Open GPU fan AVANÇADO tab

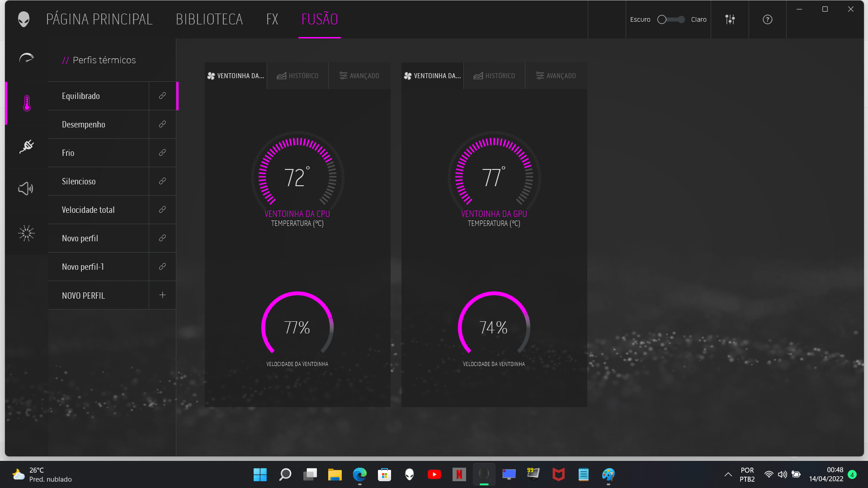(556, 76)
